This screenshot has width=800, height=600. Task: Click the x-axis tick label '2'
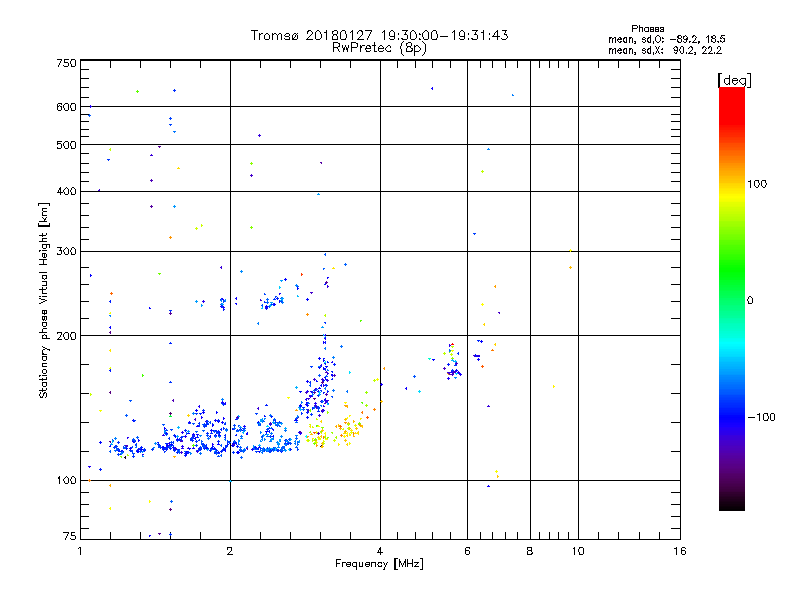(x=230, y=551)
